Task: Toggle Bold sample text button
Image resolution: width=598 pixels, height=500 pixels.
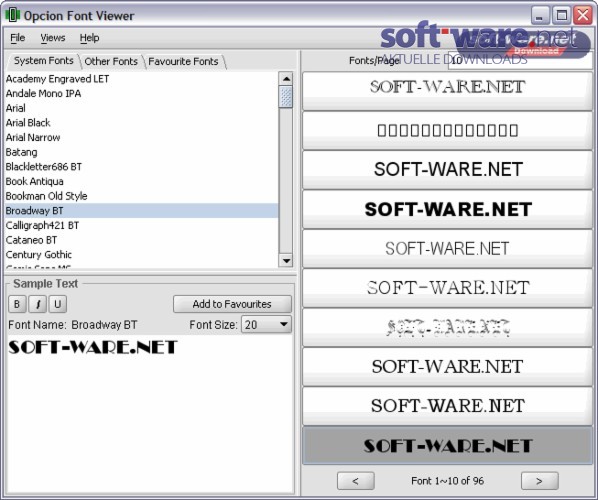Action: (x=17, y=304)
